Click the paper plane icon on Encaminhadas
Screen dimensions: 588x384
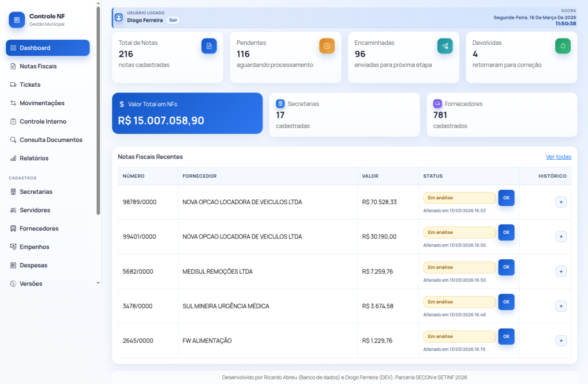tap(444, 46)
